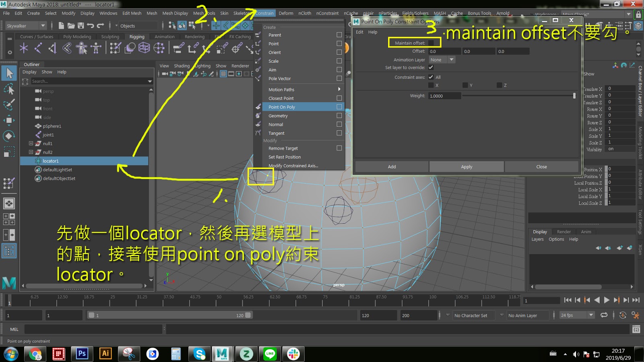The image size is (644, 362).
Task: Pick the Move tool from the left toolbox
Action: point(9,120)
